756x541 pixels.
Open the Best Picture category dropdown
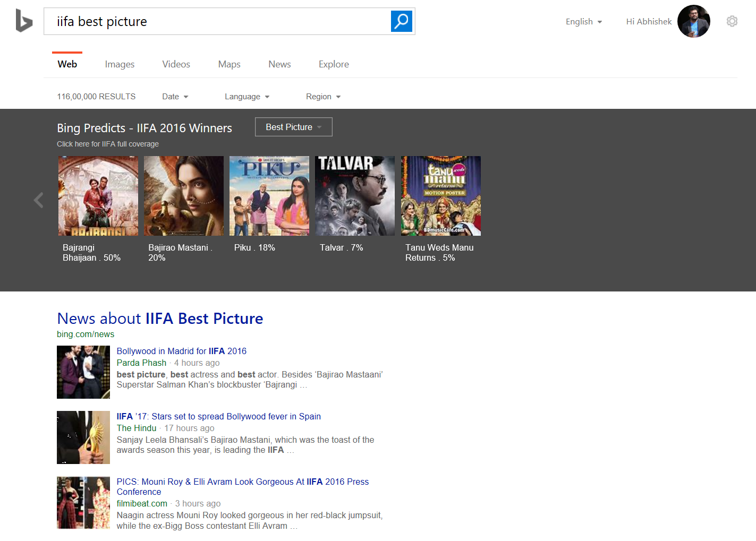[x=293, y=127]
